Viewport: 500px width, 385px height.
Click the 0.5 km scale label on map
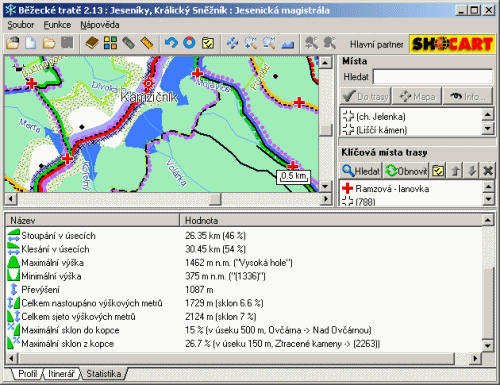click(x=293, y=176)
